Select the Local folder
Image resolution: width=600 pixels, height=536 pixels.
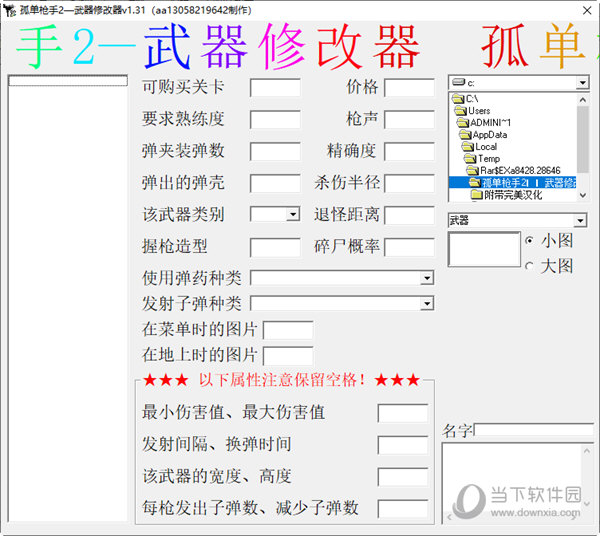(479, 147)
